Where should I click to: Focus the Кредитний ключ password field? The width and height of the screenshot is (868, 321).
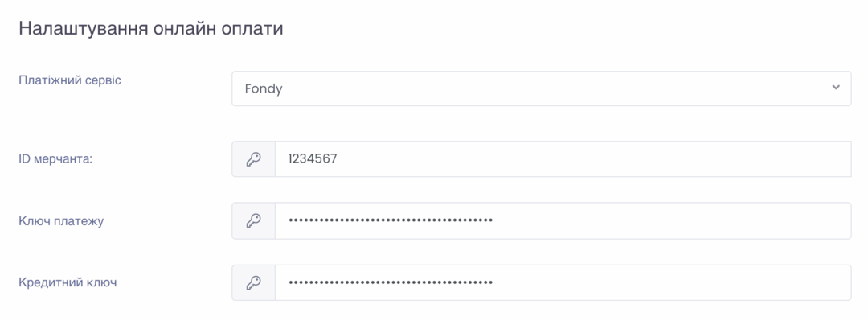563,282
